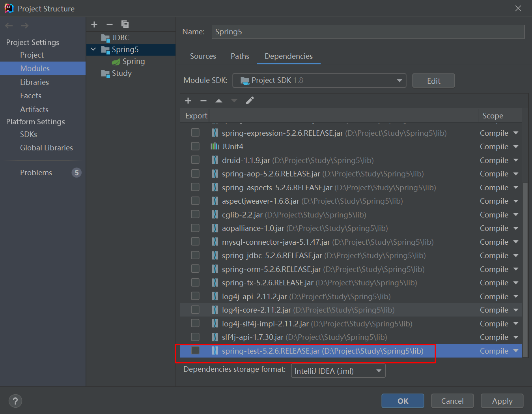Select the Study module in tree
The height and width of the screenshot is (414, 532).
click(121, 73)
